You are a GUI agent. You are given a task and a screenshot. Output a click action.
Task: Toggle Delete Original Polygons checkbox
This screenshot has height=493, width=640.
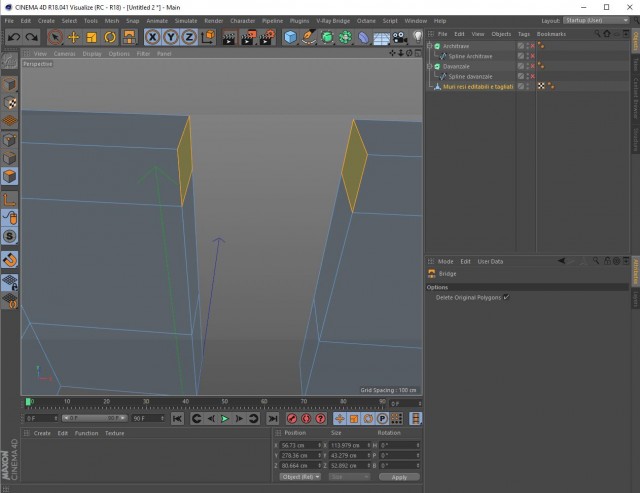point(506,298)
